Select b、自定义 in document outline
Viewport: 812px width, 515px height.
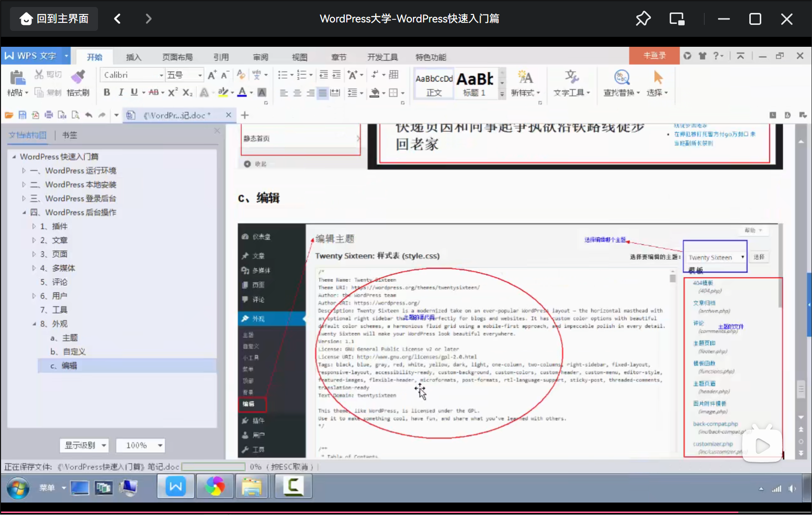click(68, 352)
